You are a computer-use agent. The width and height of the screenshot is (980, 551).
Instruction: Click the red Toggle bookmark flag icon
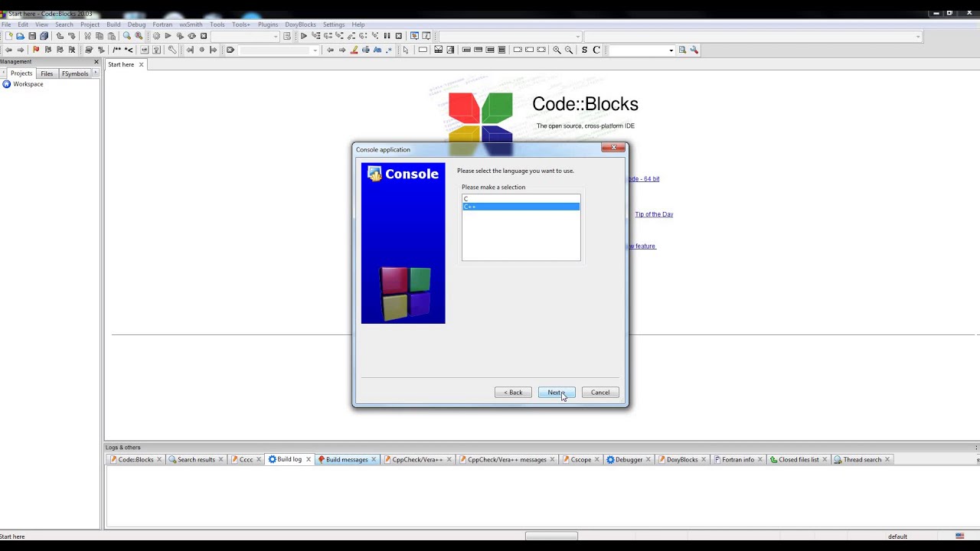[35, 50]
